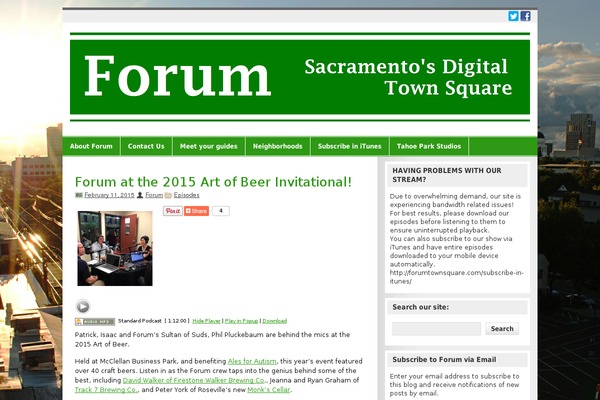Open the Monk's Cellar link
Screen dimensions: 600x400
coord(269,390)
